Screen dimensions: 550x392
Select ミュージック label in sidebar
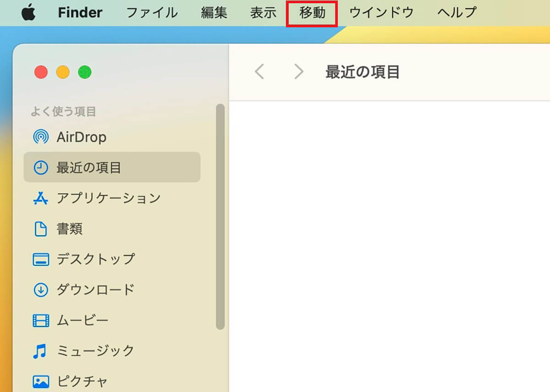96,351
